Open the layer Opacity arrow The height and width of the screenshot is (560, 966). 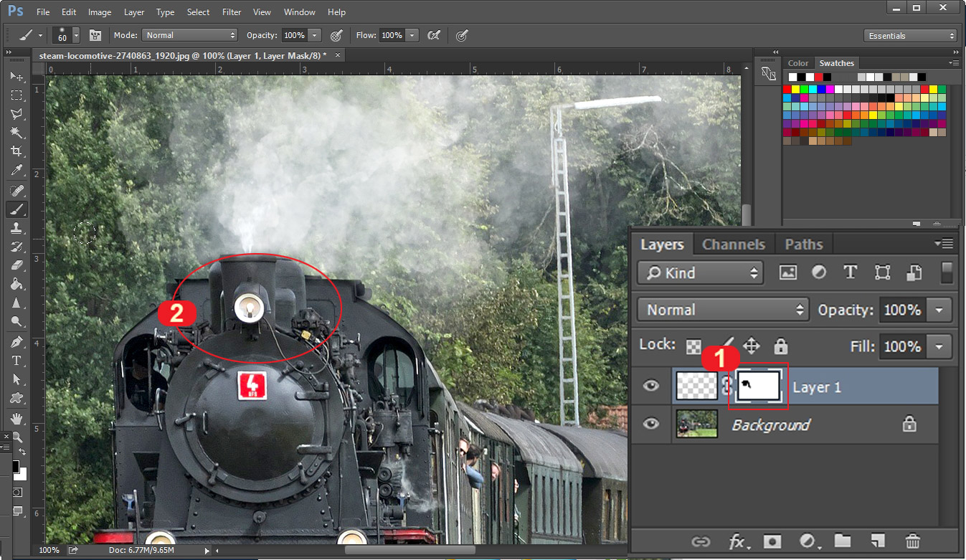[939, 310]
